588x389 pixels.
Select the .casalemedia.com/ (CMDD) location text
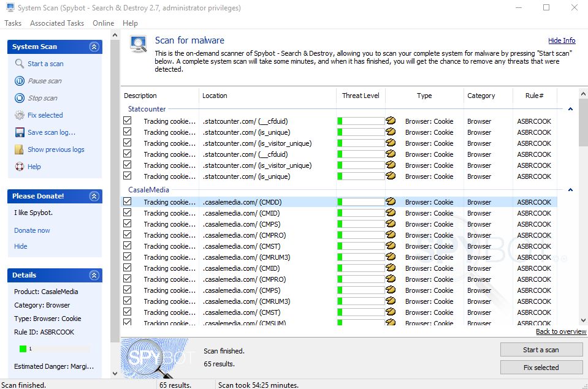click(x=242, y=202)
